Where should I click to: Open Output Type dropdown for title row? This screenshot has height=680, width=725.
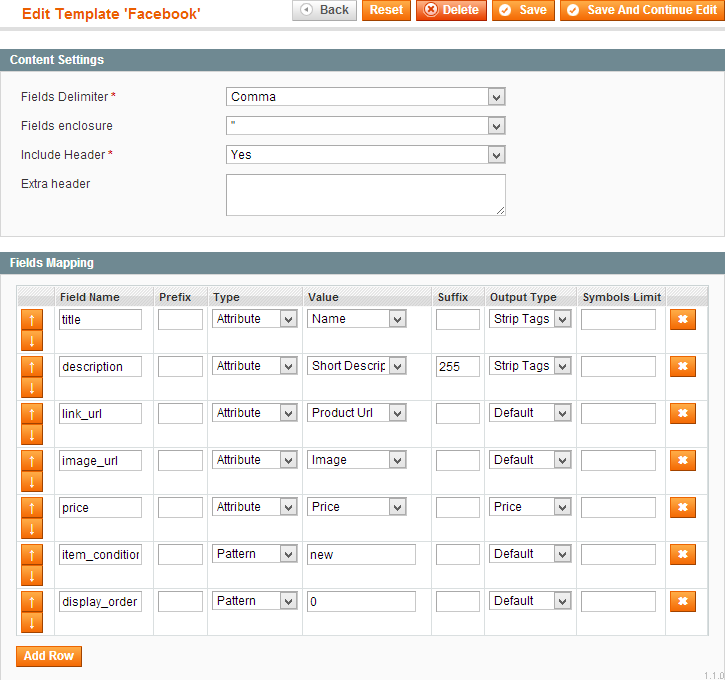pos(530,319)
